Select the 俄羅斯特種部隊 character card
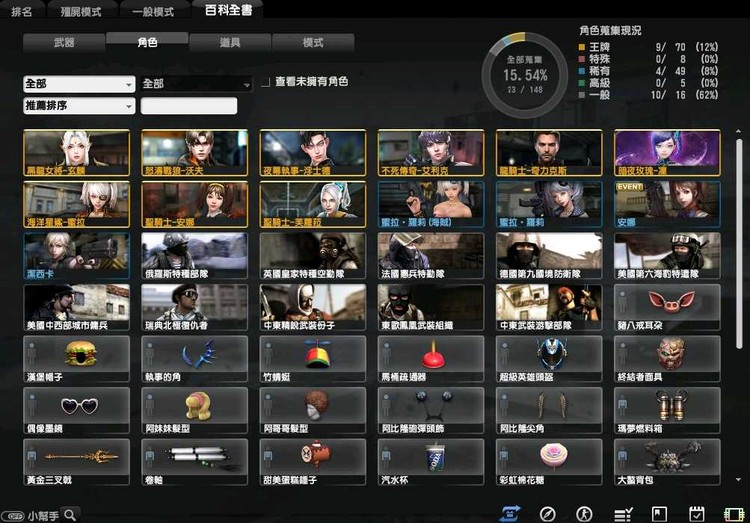Screen dimensions: 750x523 pyautogui.click(x=195, y=256)
